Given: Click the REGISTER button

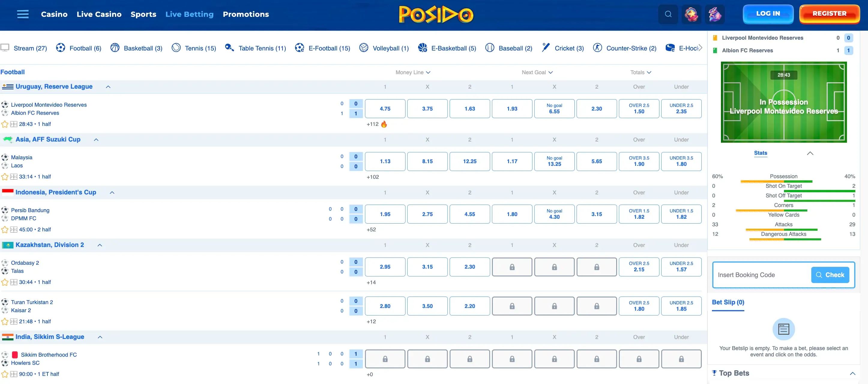Looking at the screenshot, I should [x=829, y=14].
